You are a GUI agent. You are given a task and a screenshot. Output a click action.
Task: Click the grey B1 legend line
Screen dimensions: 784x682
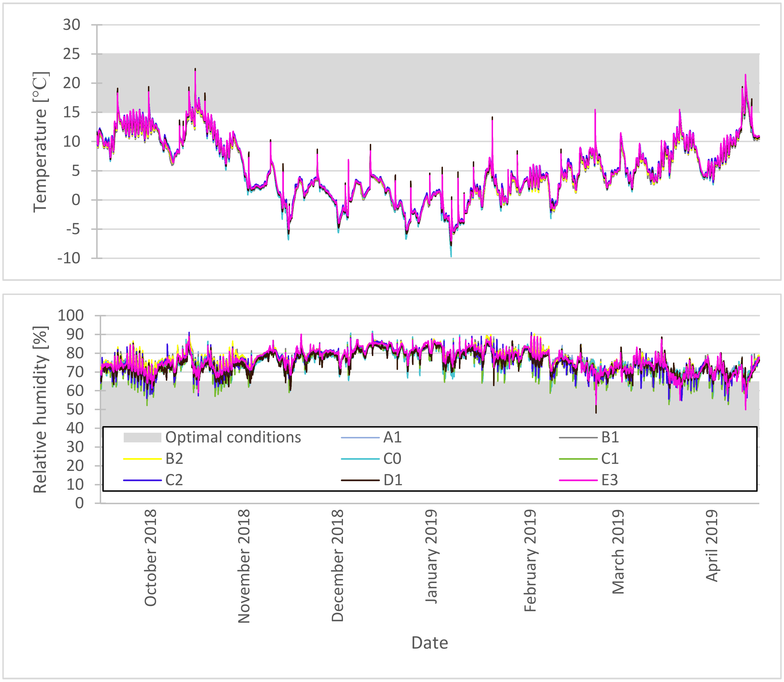coord(578,438)
